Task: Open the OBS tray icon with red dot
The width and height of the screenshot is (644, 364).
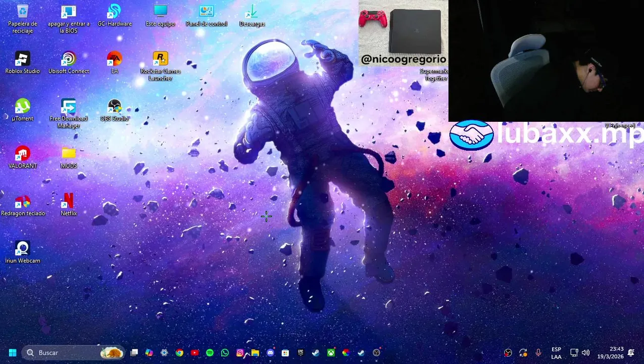Action: [x=508, y=353]
